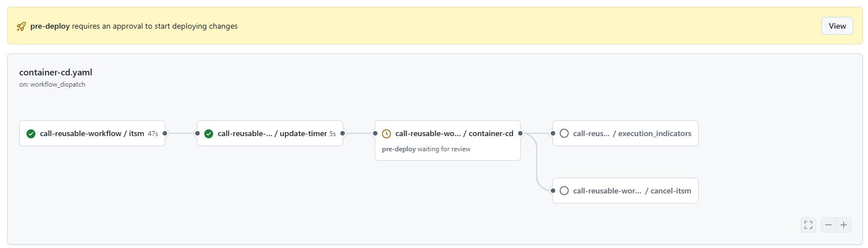The image size is (868, 248).
Task: Click the bold pre-deploy text in the banner
Action: pos(50,26)
